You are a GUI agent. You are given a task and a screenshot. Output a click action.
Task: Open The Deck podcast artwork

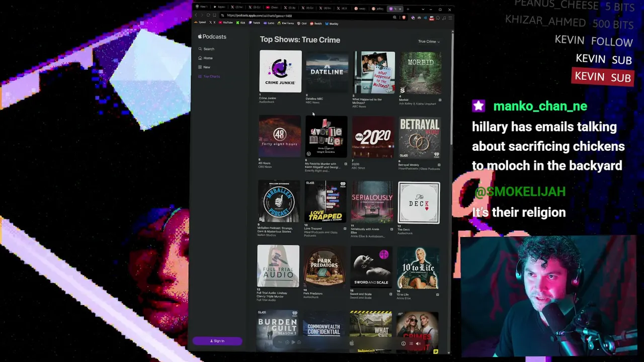[x=419, y=203]
